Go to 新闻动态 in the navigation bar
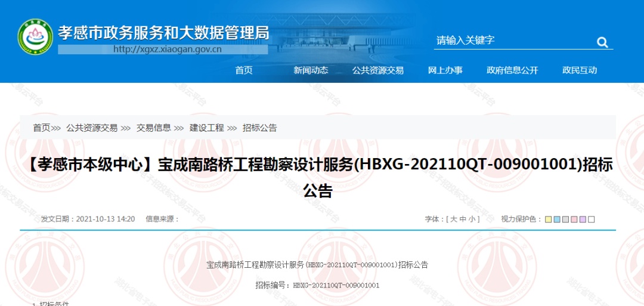This screenshot has height=306, width=644. [x=311, y=70]
